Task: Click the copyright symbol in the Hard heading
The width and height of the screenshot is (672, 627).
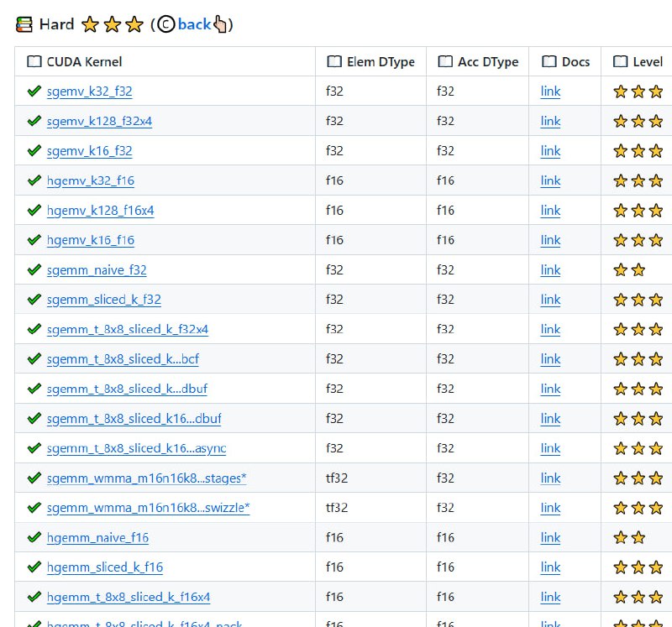Action: point(165,24)
